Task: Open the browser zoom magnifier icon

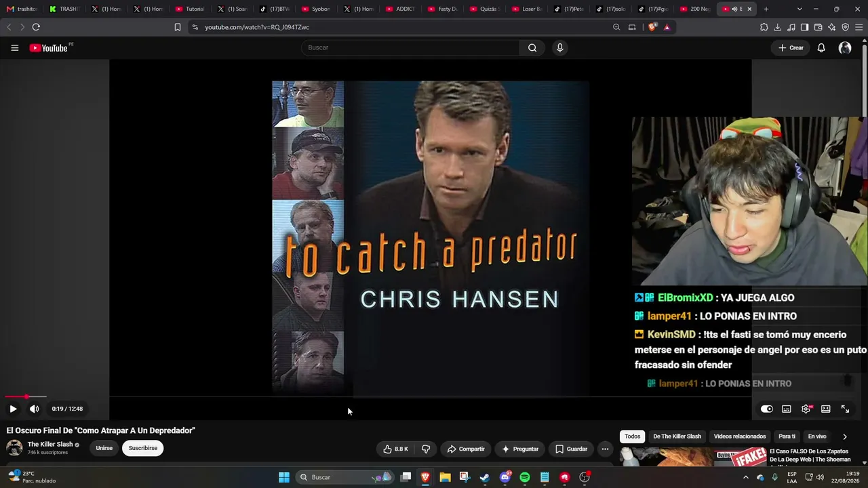Action: coord(616,27)
